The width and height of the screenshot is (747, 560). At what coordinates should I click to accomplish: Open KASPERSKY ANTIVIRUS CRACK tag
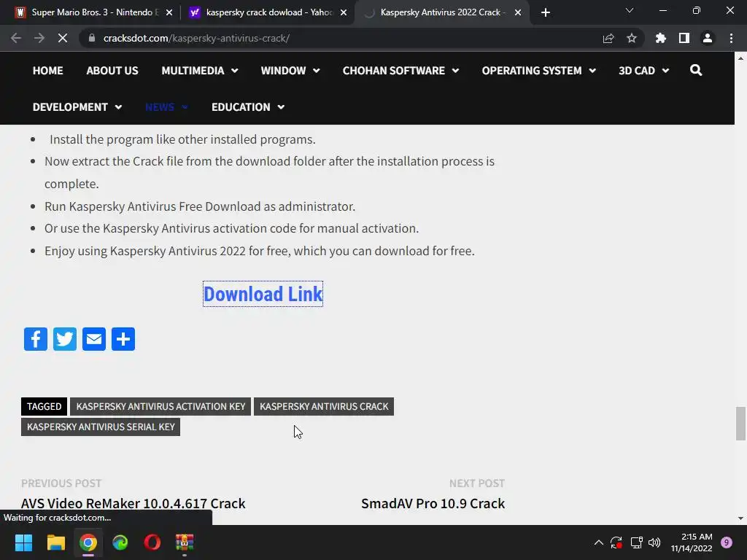coord(324,407)
